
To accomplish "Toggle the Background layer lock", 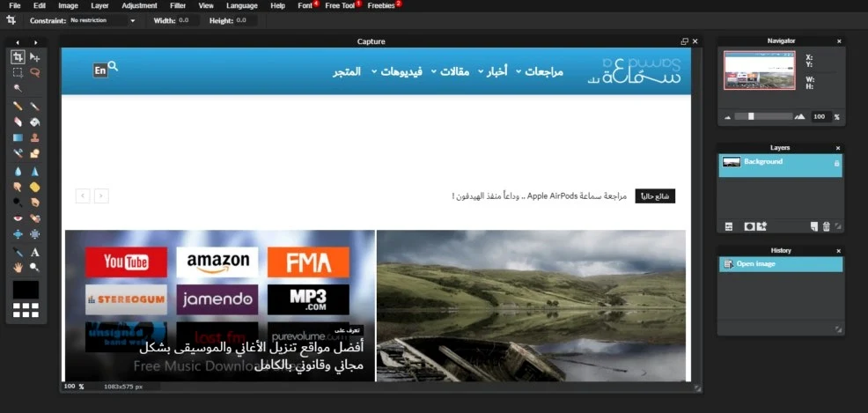I will 836,163.
